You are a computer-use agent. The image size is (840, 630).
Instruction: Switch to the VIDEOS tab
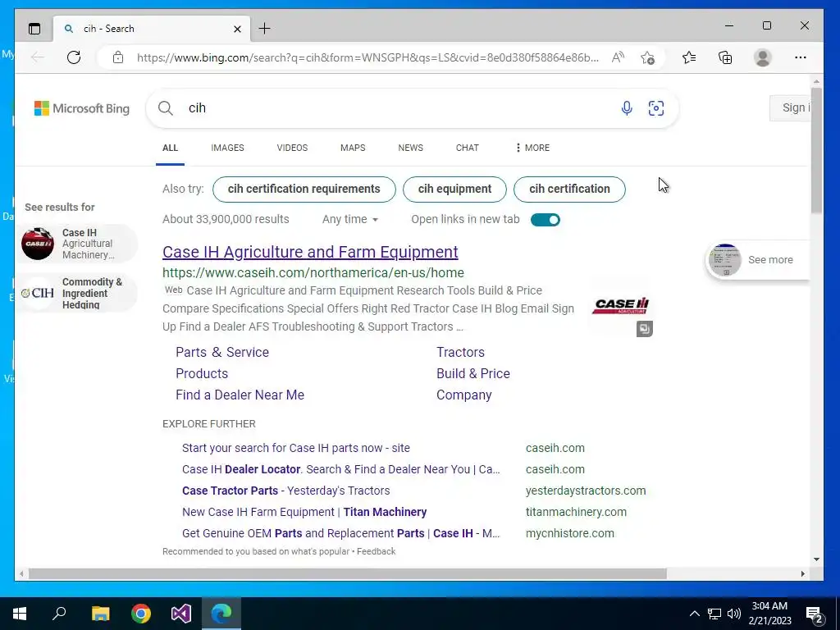click(x=292, y=148)
